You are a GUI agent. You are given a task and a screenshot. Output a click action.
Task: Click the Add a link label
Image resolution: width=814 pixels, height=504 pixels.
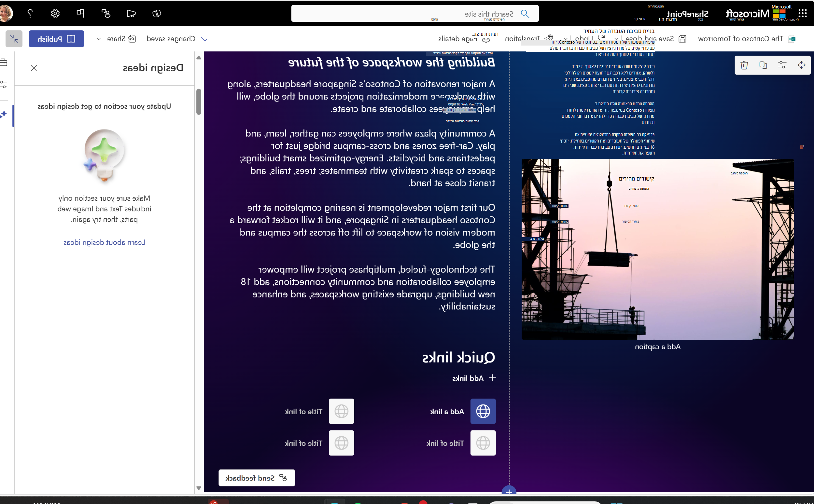tap(447, 412)
